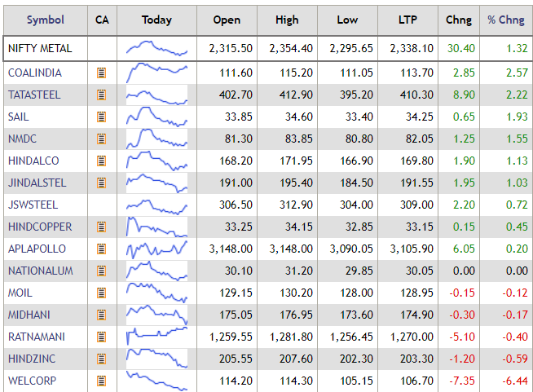Click the Low column header
533x392 pixels.
click(347, 20)
